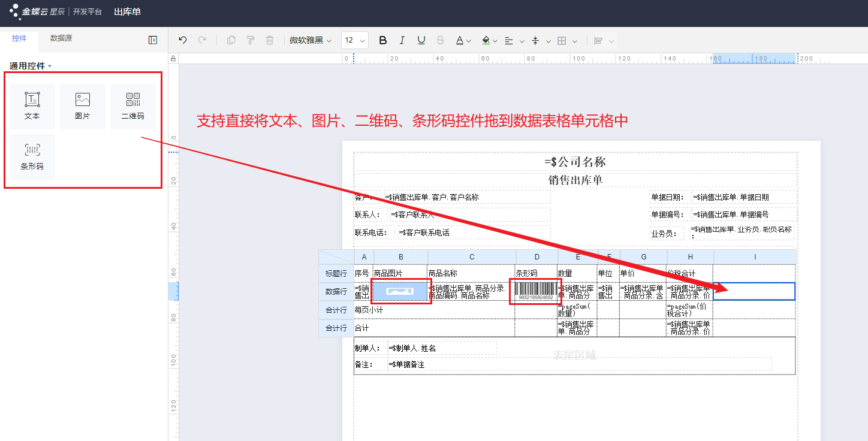868x441 pixels.
Task: Select the 条形码 barcode control
Action: (x=32, y=157)
